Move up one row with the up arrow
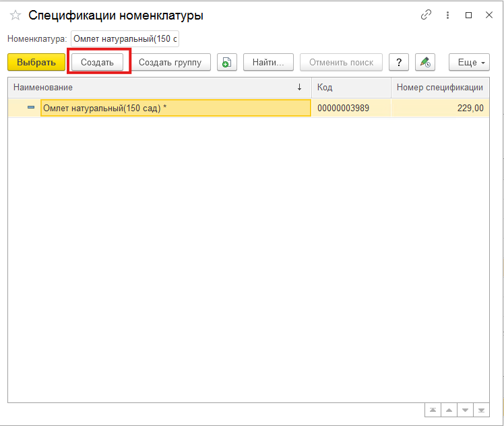504x426 pixels. coord(448,410)
